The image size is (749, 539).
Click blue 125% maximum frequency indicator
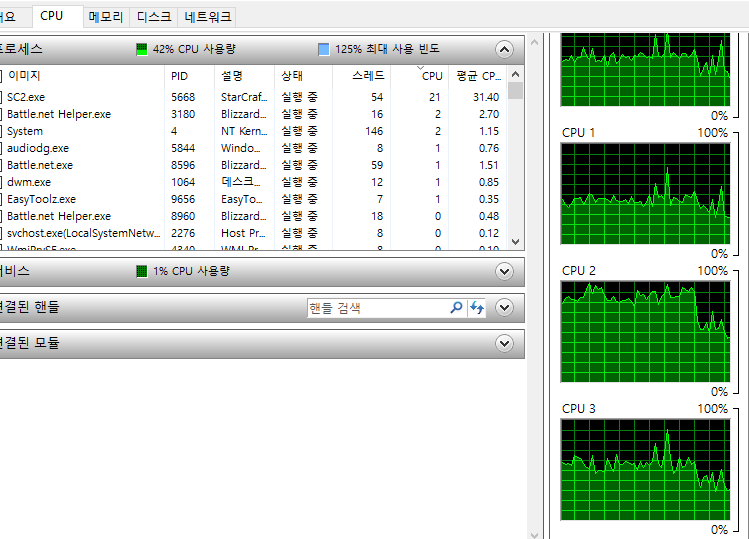(323, 49)
